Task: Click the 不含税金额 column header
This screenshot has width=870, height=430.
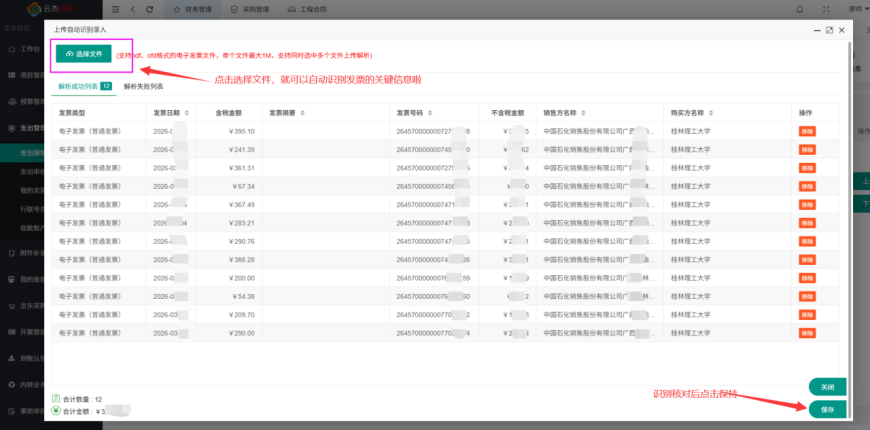Action: (x=510, y=113)
